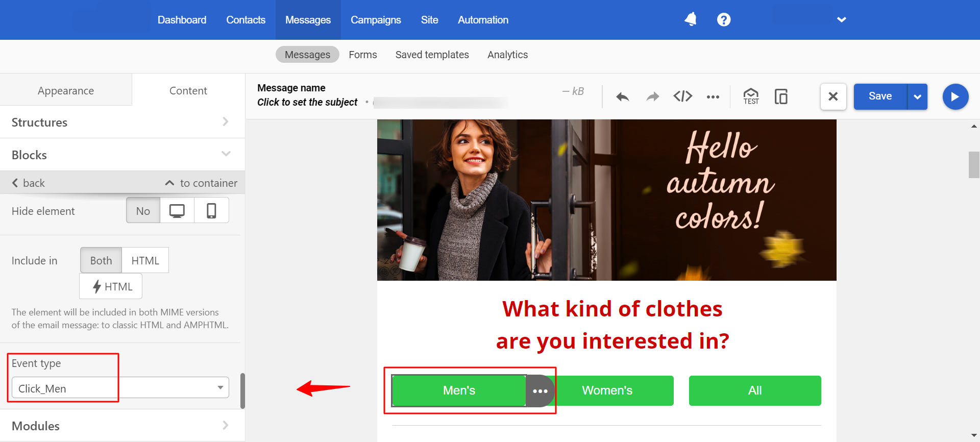Open the notifications bell
This screenshot has height=442, width=980.
point(691,20)
